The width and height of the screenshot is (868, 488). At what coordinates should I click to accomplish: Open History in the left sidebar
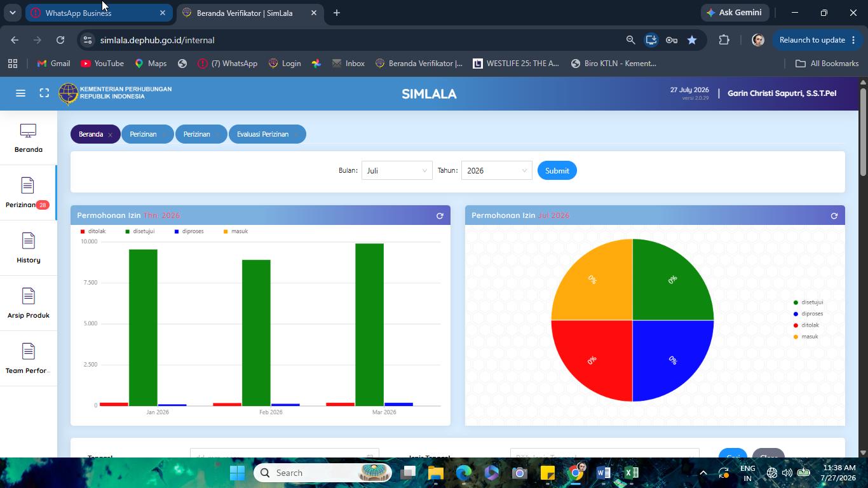(x=28, y=248)
